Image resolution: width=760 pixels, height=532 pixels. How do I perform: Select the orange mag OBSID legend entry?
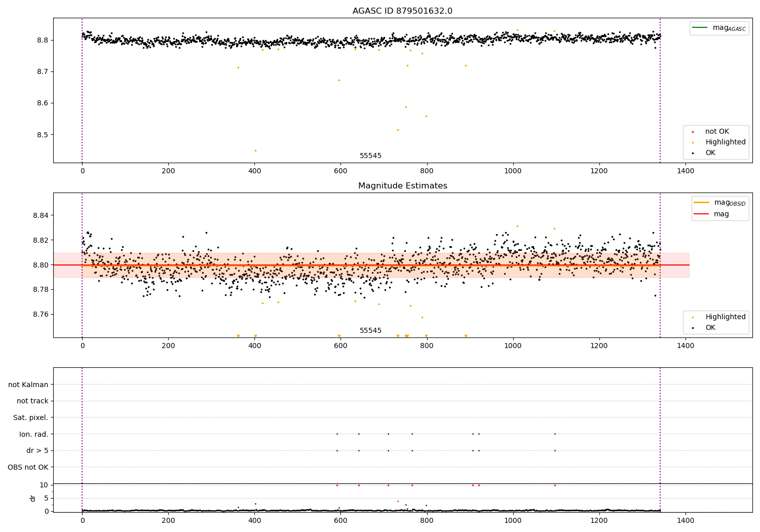click(719, 203)
